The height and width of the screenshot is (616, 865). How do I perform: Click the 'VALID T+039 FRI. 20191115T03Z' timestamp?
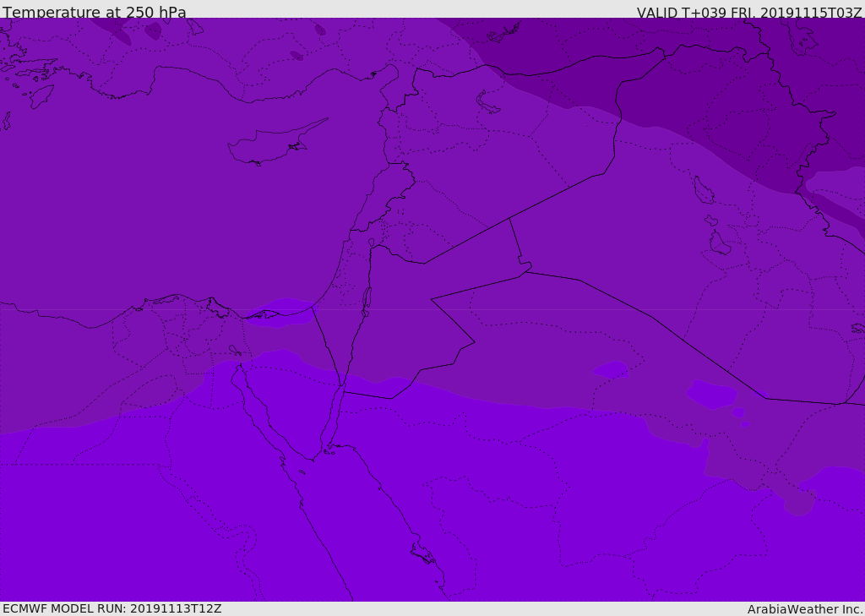pos(749,13)
